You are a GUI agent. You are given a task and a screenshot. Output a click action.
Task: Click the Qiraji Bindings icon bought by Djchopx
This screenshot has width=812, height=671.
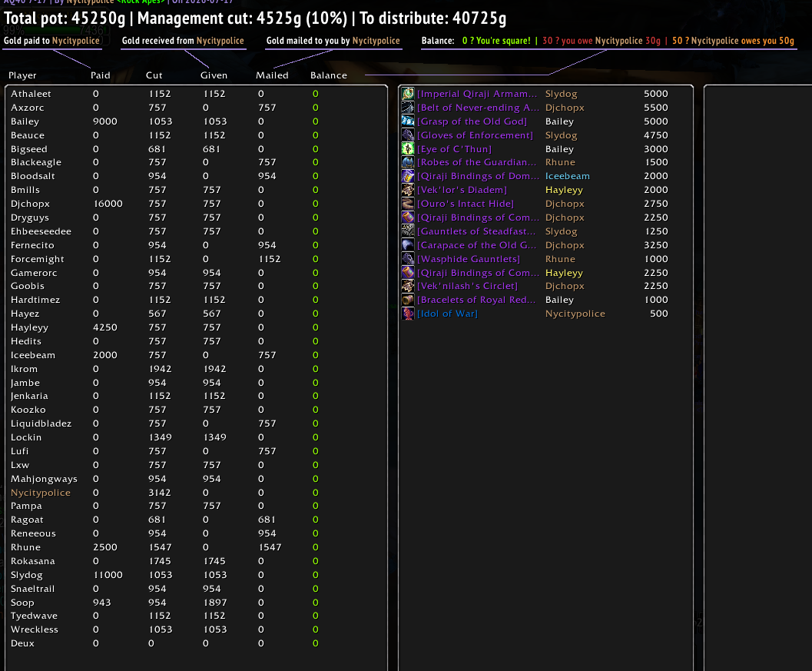pyautogui.click(x=408, y=217)
